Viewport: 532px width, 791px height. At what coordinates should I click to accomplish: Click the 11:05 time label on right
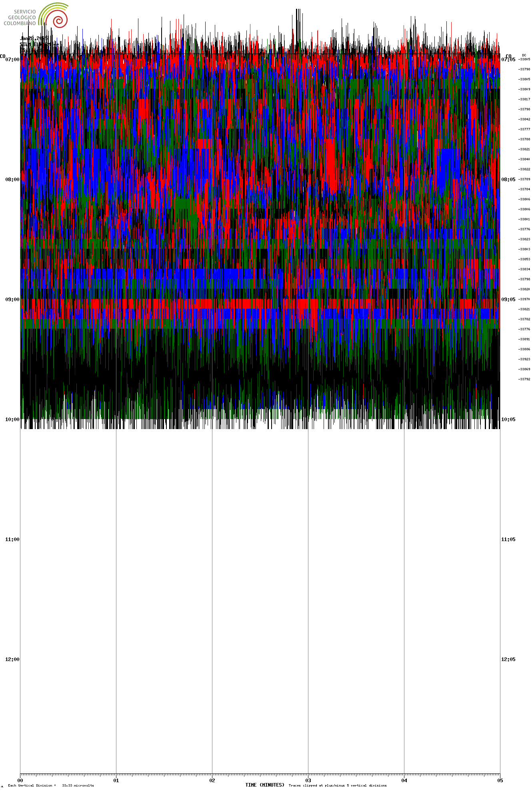[508, 539]
